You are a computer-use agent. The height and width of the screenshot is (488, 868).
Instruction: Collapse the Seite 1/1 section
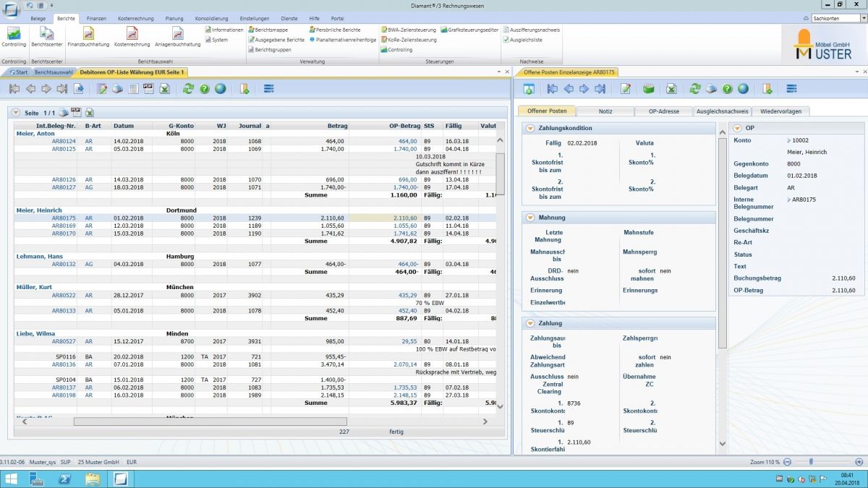click(16, 113)
